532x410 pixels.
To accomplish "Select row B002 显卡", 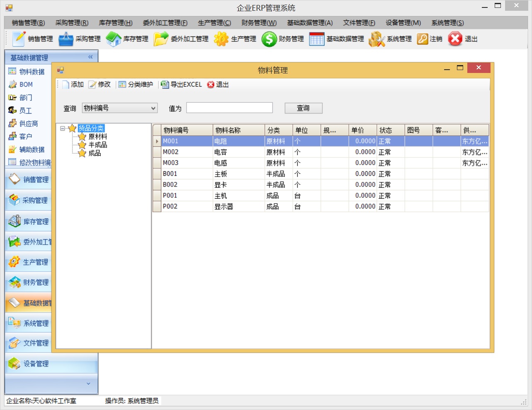I will coord(321,184).
